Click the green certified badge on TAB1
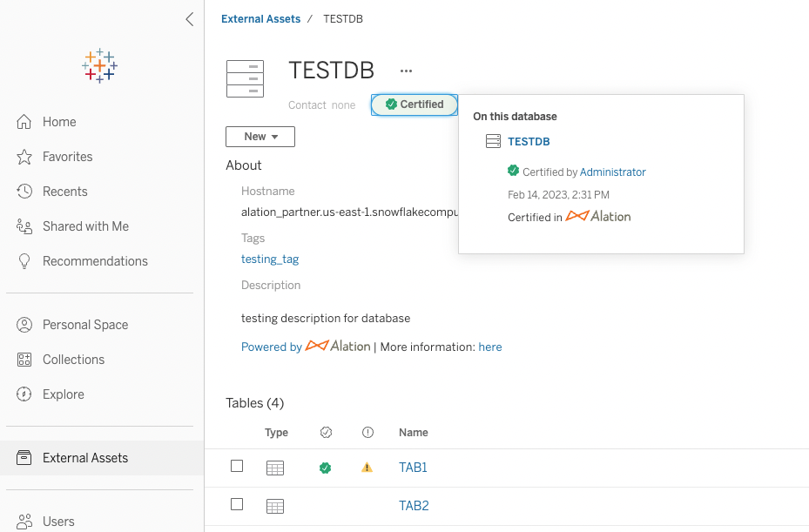Image resolution: width=809 pixels, height=532 pixels. (325, 468)
